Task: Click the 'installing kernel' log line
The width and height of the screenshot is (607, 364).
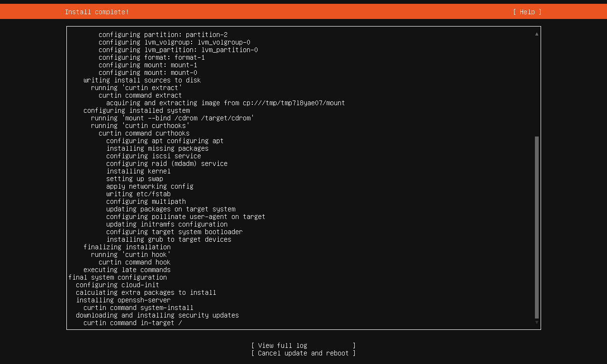Action: (x=138, y=171)
